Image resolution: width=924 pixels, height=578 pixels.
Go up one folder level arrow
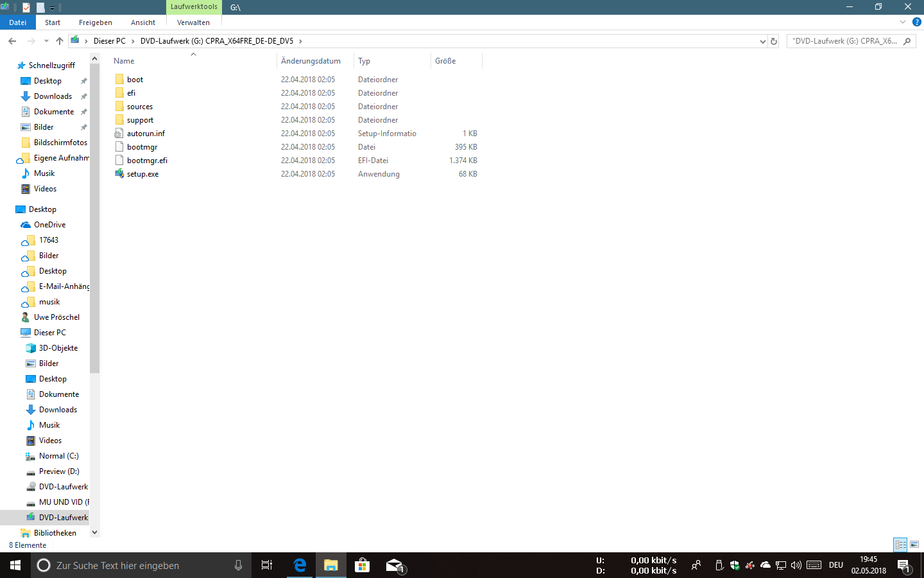[60, 41]
